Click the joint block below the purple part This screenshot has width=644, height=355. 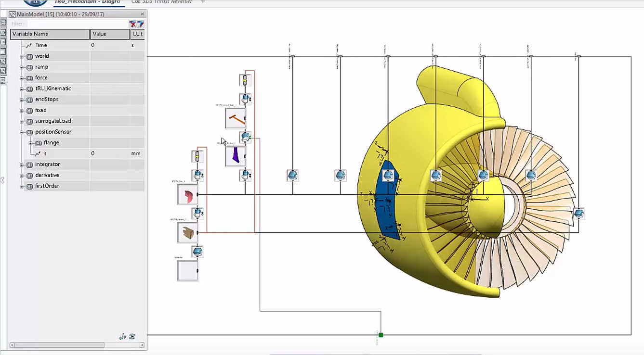[246, 175]
